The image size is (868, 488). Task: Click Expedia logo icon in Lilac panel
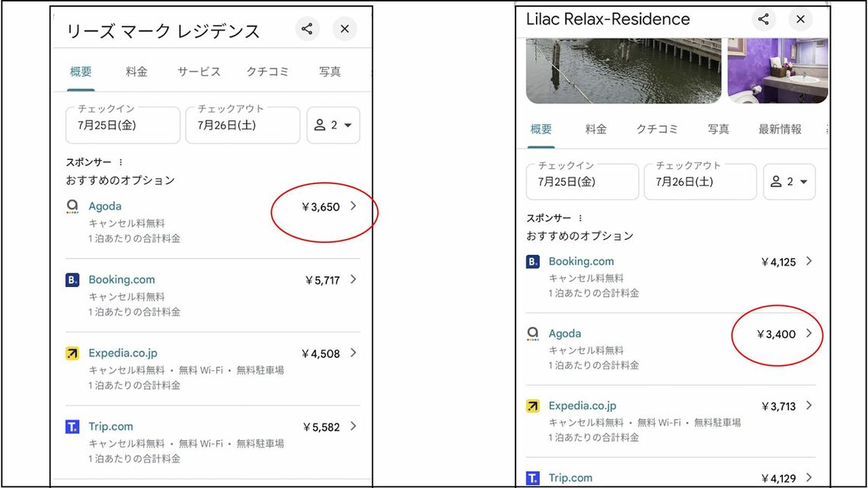532,406
